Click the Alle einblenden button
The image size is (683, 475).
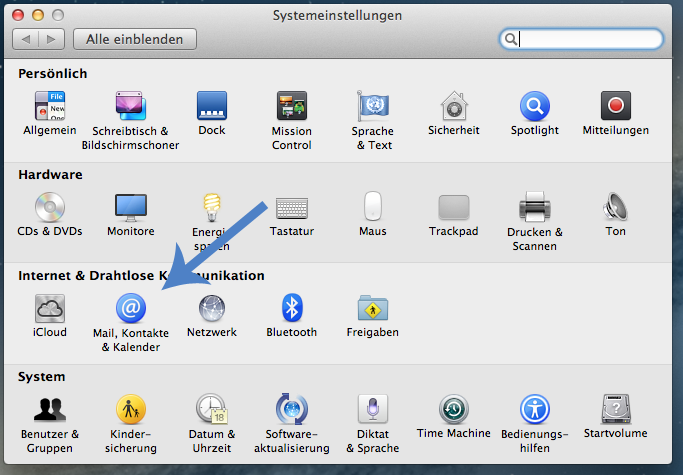point(135,39)
